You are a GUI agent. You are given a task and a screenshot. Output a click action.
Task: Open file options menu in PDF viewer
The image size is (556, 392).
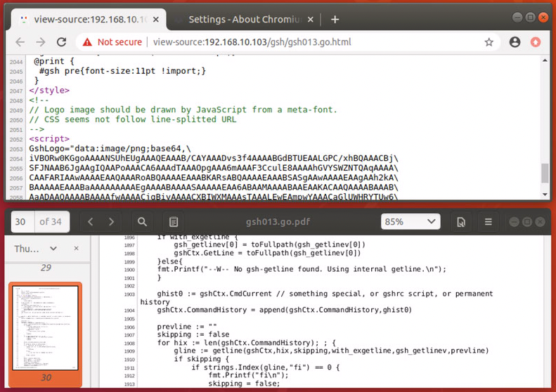pyautogui.click(x=461, y=222)
